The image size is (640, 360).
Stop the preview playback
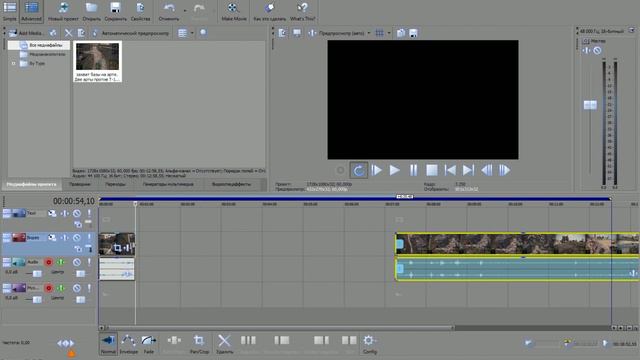tap(432, 170)
